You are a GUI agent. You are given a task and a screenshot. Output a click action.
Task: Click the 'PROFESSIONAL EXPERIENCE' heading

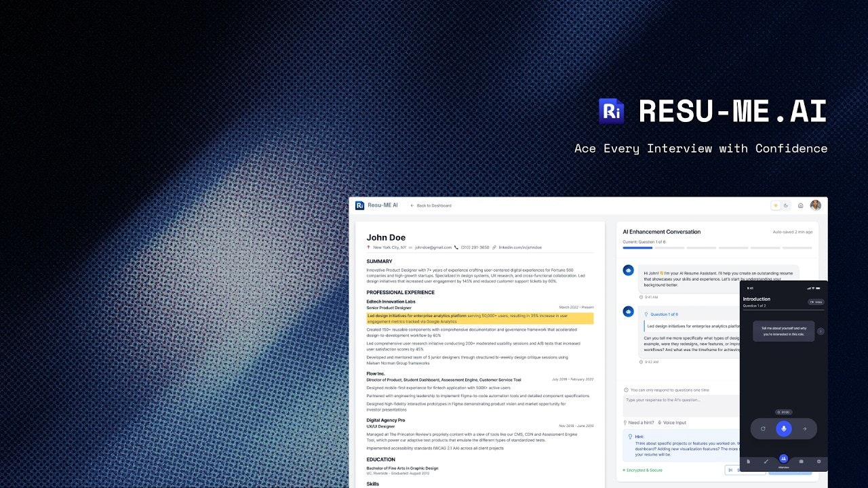[401, 293]
